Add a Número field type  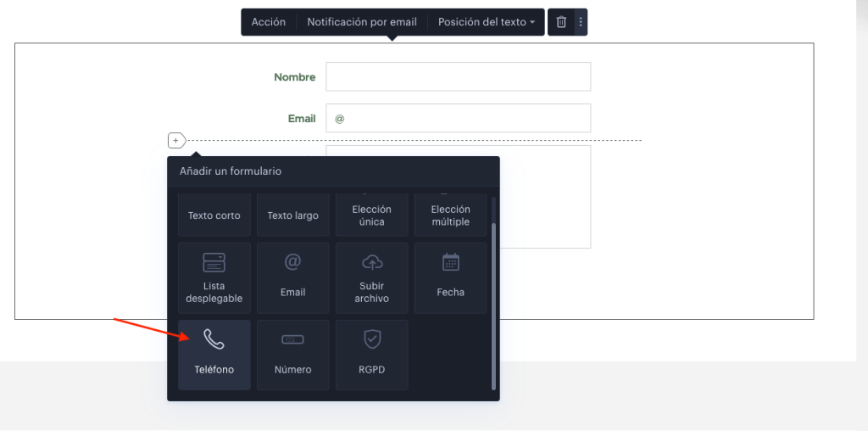(292, 355)
